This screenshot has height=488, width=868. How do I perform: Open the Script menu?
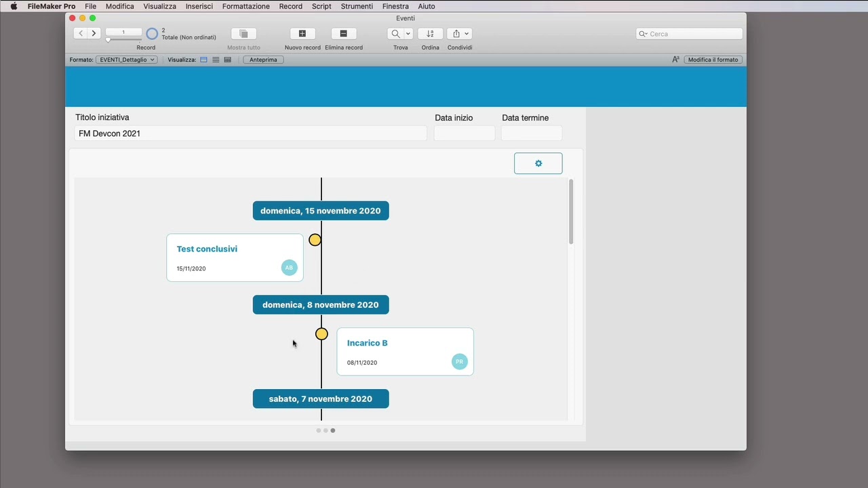pos(321,6)
